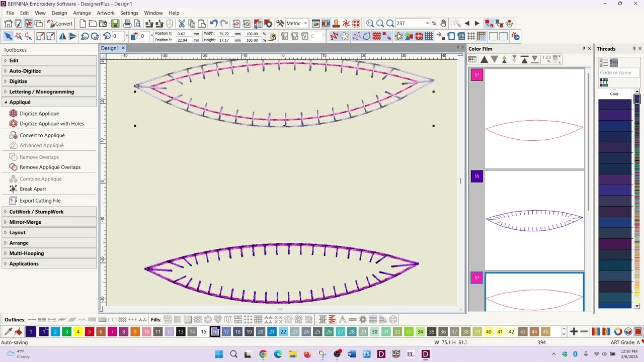Open the Artwork menu

(x=106, y=13)
